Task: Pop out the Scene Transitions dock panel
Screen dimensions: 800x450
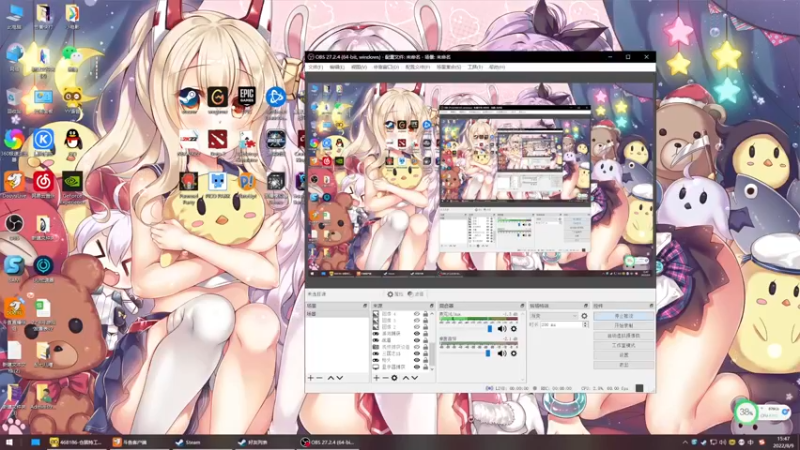Action: coord(586,306)
